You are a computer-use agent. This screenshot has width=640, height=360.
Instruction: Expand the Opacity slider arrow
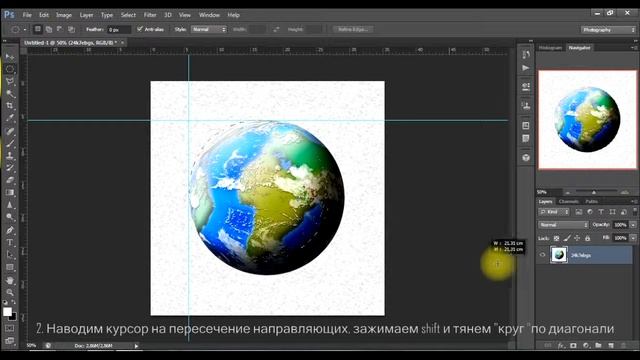633,225
